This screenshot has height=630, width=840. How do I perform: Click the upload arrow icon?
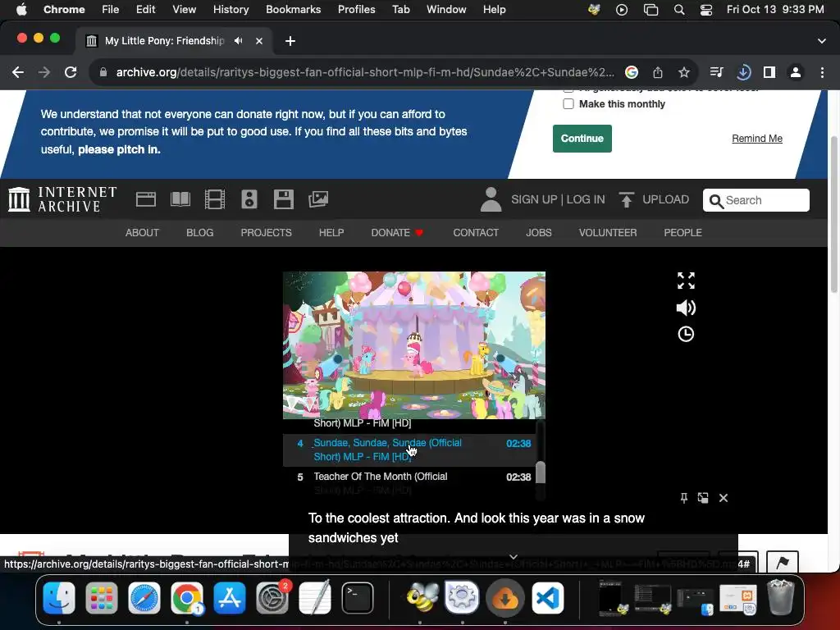pos(626,199)
